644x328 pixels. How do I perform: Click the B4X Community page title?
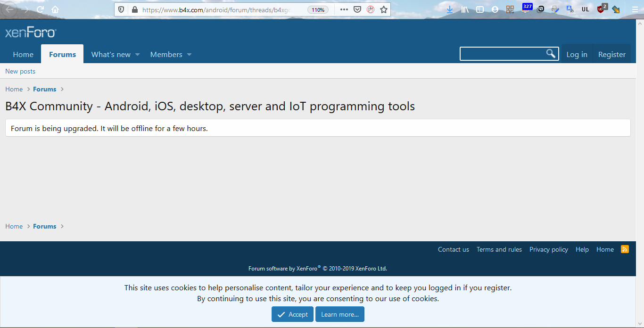click(210, 106)
